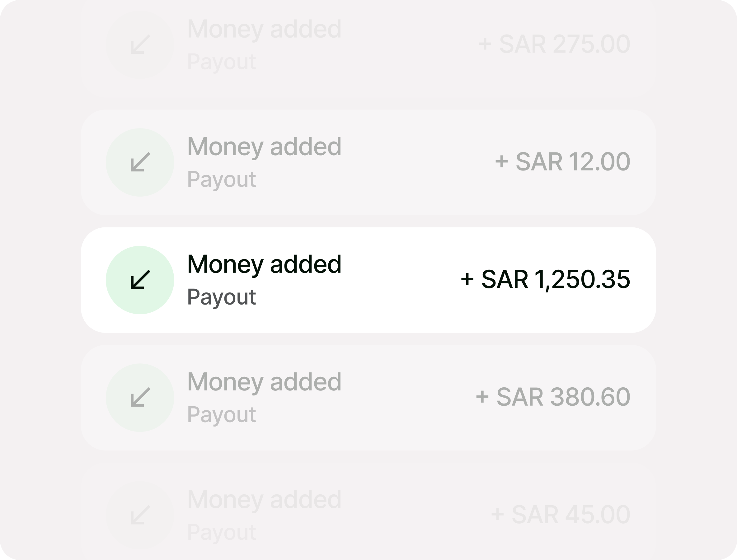
Task: Select the + SAR 12.00 amount
Action: pyautogui.click(x=563, y=162)
